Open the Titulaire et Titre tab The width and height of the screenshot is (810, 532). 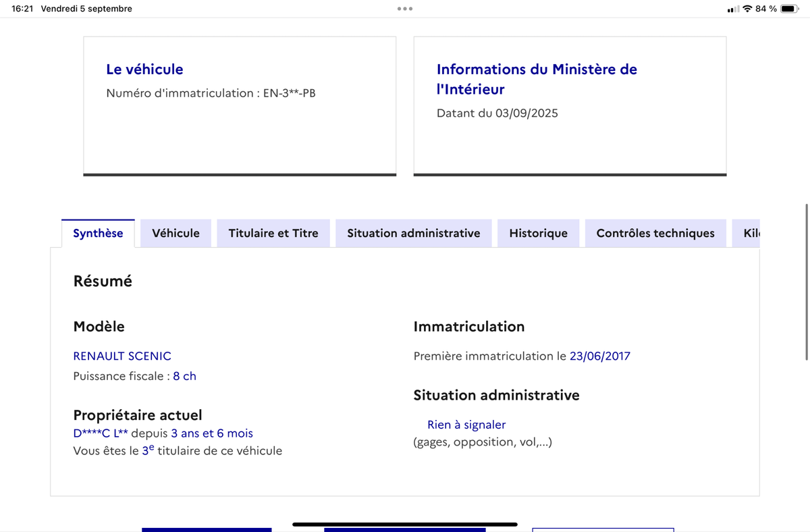pyautogui.click(x=273, y=233)
